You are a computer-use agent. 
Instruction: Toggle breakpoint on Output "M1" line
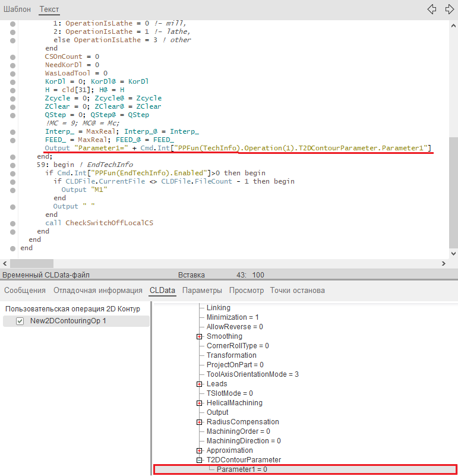[12, 190]
